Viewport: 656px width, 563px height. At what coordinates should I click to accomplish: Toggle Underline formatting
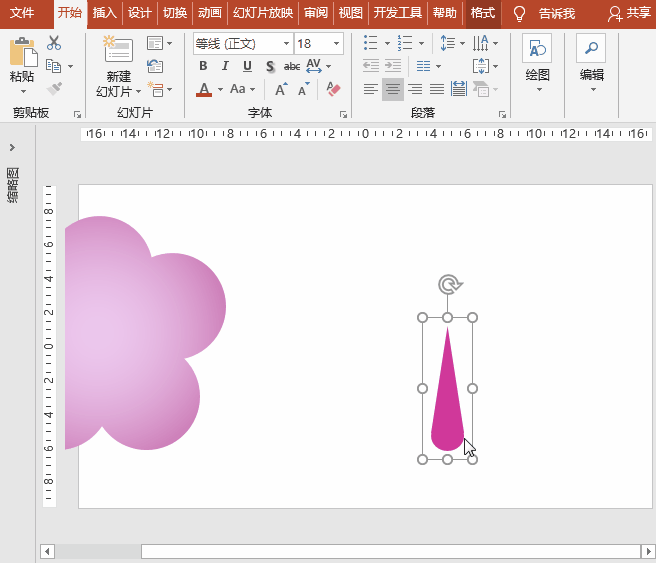[247, 67]
